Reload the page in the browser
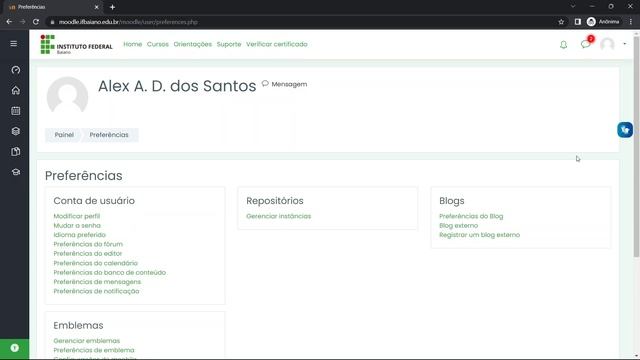The height and width of the screenshot is (360, 640). 36,22
